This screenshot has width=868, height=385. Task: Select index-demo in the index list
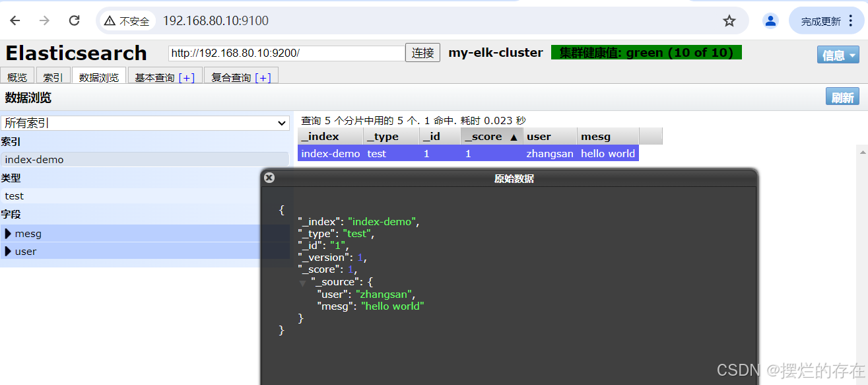point(145,159)
